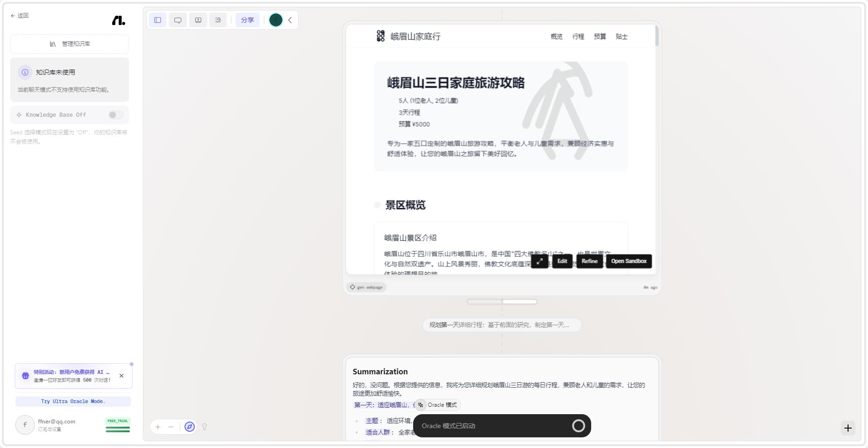This screenshot has width=868, height=448.
Task: Expand the webpage preview to fullscreen
Action: (540, 261)
